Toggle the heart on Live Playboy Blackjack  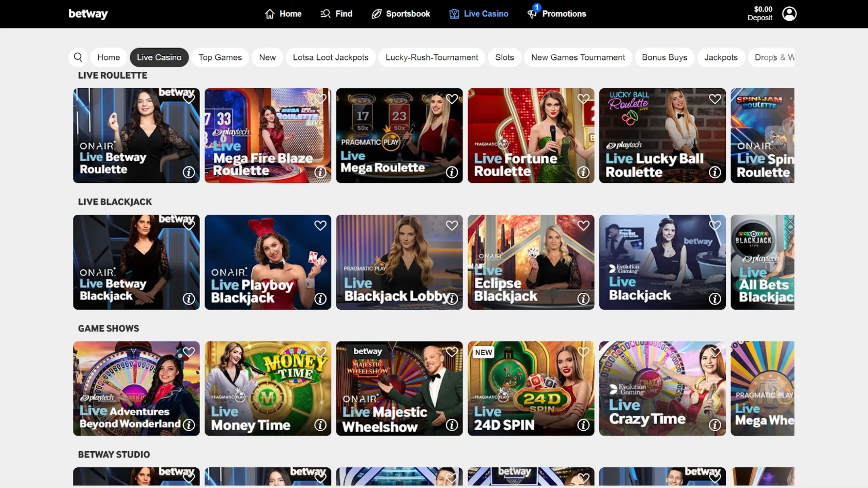pos(320,225)
